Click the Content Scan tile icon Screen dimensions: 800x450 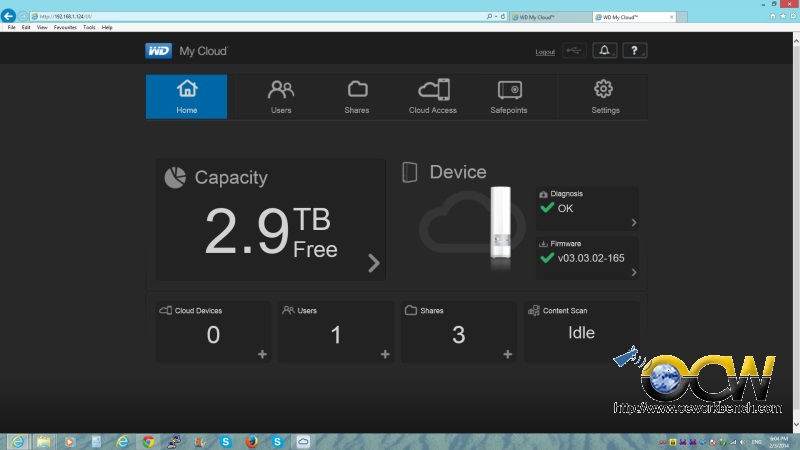534,310
